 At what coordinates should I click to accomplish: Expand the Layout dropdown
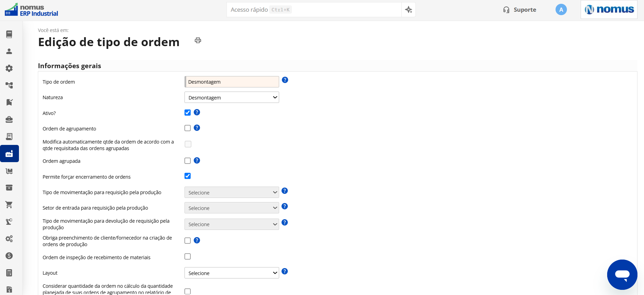click(232, 273)
